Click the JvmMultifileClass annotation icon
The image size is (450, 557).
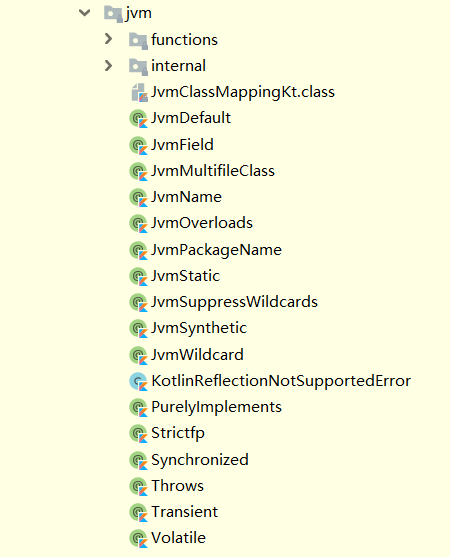coord(139,172)
